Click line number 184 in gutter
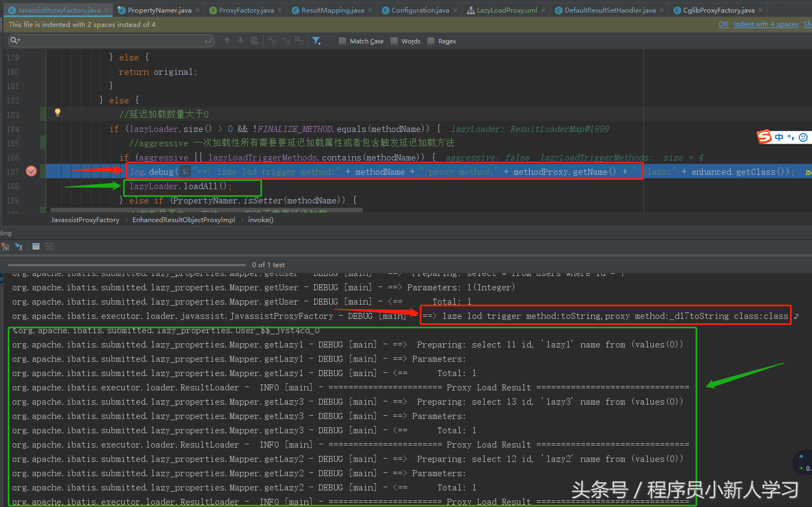 [x=13, y=129]
